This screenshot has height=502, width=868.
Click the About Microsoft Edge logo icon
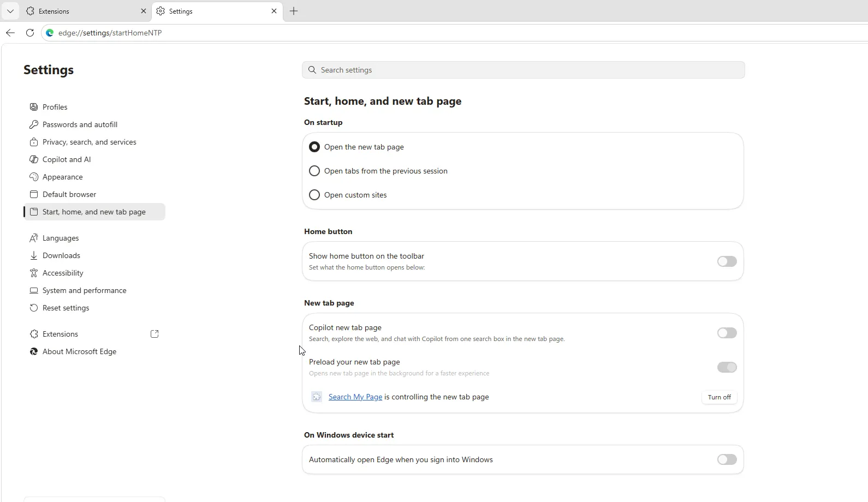(x=34, y=351)
